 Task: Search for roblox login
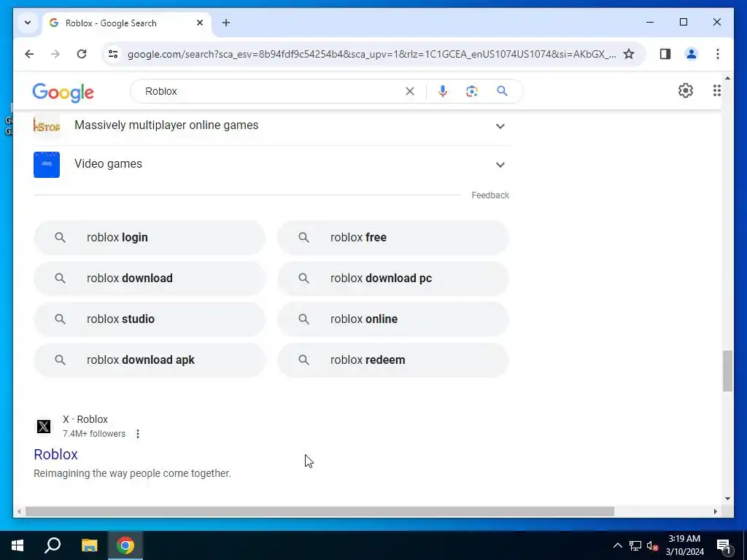point(149,237)
